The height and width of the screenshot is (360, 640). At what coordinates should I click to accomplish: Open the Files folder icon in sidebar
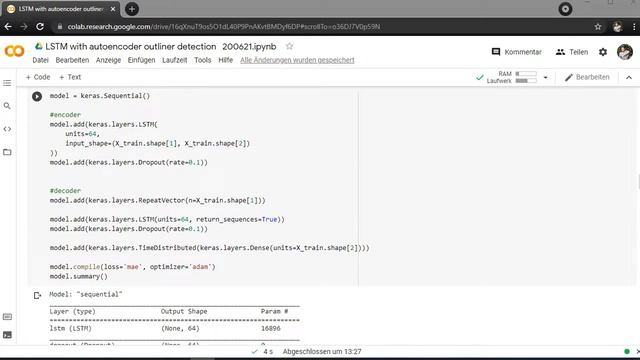point(7,152)
